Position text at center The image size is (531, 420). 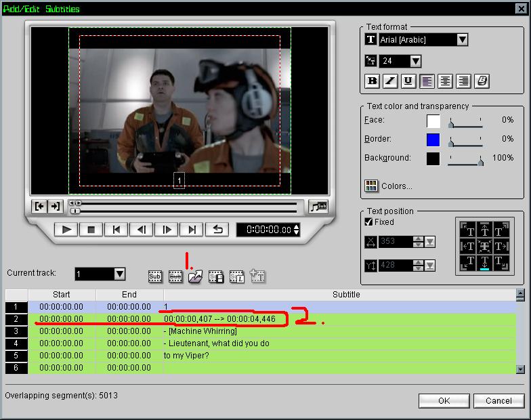[485, 246]
